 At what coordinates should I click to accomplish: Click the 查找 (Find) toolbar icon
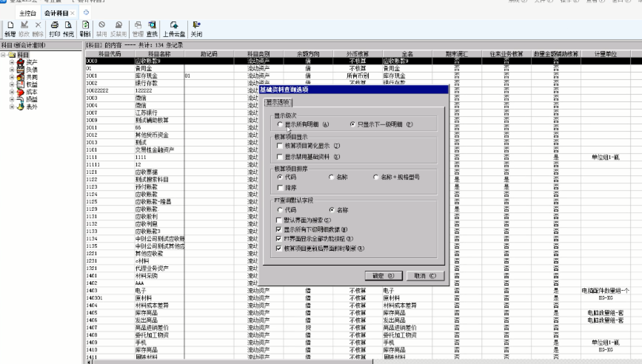152,29
